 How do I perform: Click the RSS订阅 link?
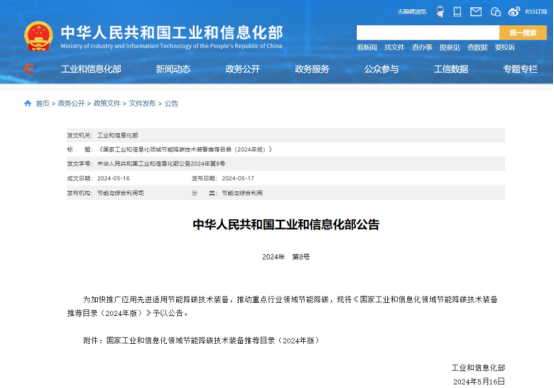536,12
